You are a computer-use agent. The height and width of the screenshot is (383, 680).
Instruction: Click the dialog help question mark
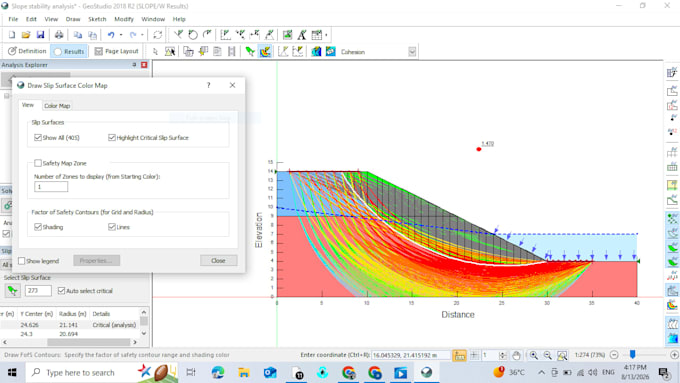[209, 85]
